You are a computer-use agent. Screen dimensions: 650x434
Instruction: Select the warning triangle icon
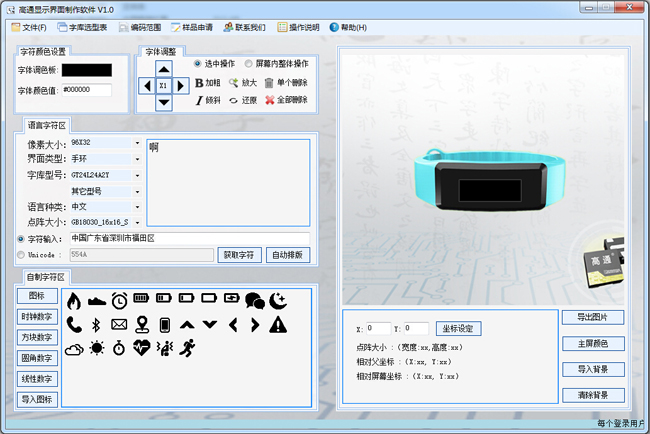click(x=277, y=325)
